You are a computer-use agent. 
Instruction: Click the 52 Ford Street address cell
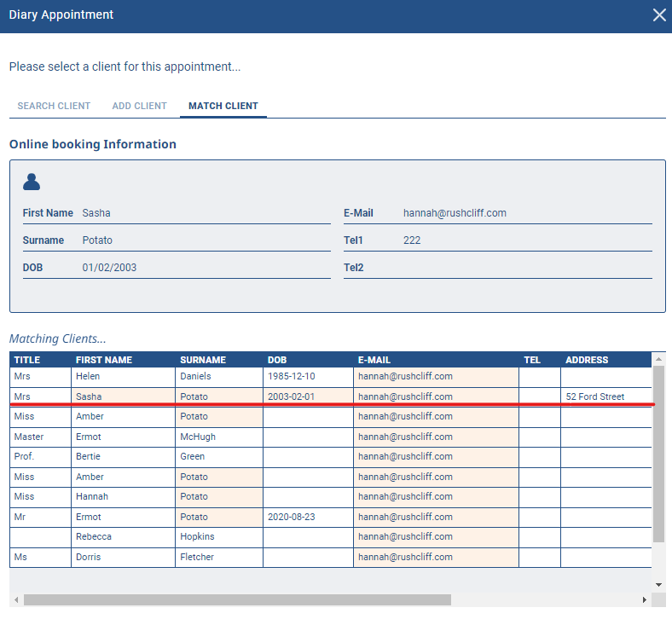[594, 396]
